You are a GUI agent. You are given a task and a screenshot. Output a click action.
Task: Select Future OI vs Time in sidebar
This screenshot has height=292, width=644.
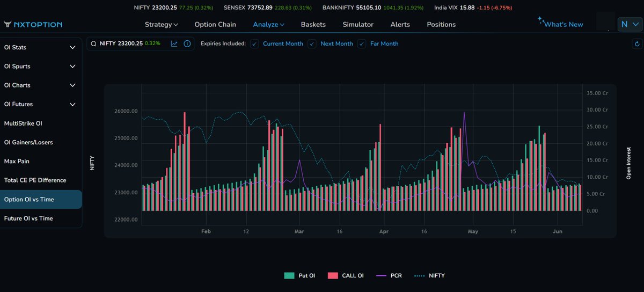(x=41, y=218)
